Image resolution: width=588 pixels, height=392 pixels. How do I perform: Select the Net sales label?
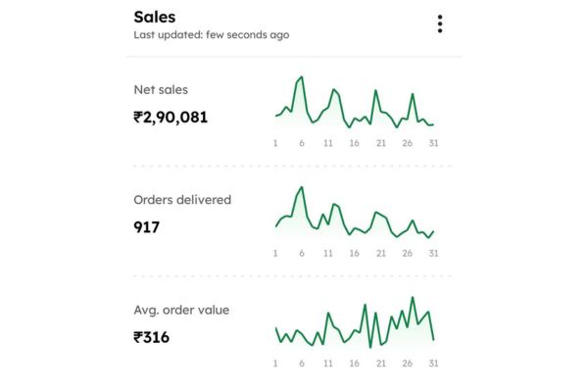pos(161,90)
